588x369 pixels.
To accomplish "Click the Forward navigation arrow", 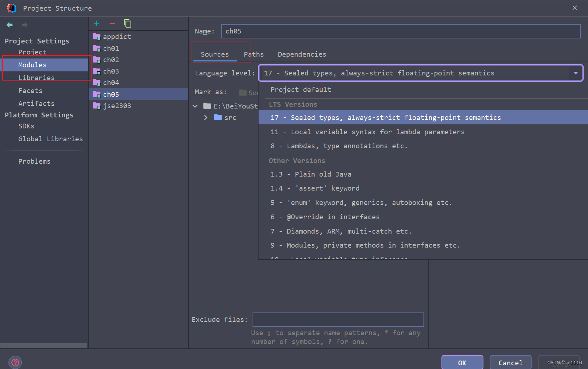I will (25, 25).
